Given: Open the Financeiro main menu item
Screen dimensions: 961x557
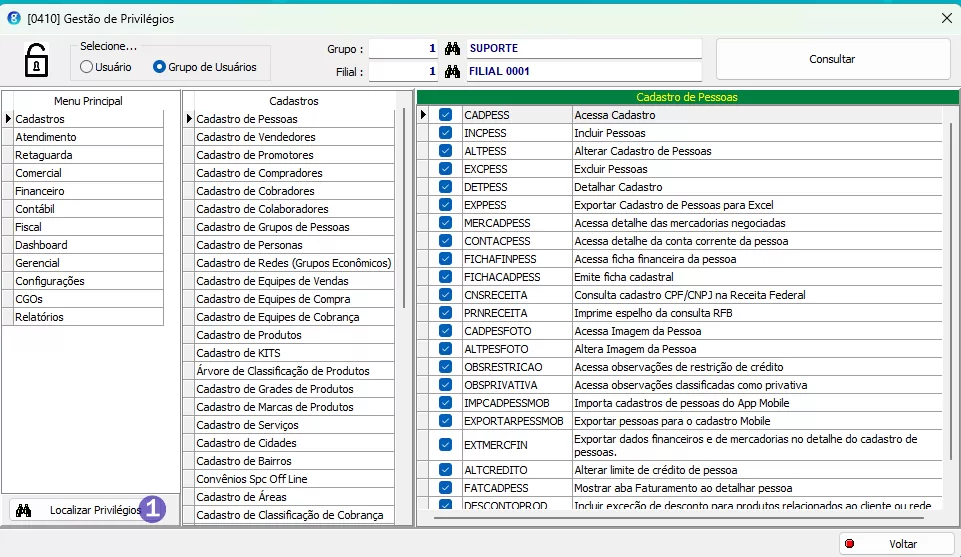Looking at the screenshot, I should [40, 191].
